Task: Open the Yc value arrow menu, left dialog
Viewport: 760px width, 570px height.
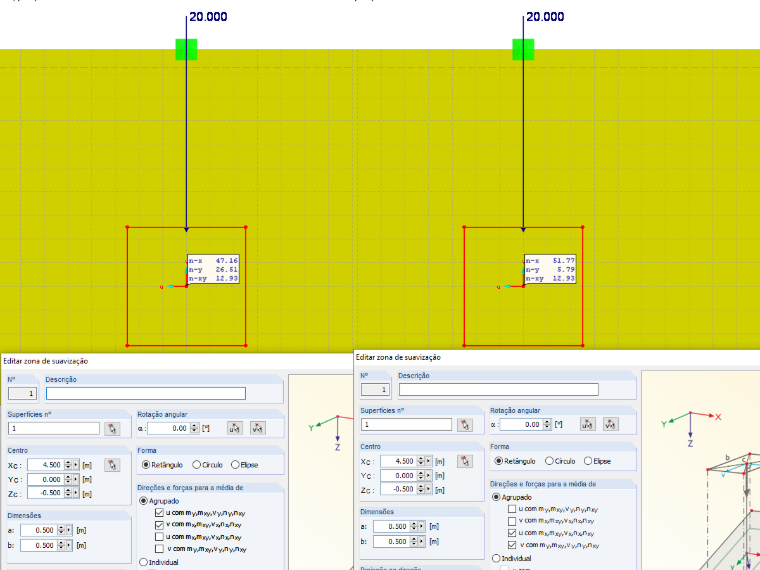Action: point(76,479)
